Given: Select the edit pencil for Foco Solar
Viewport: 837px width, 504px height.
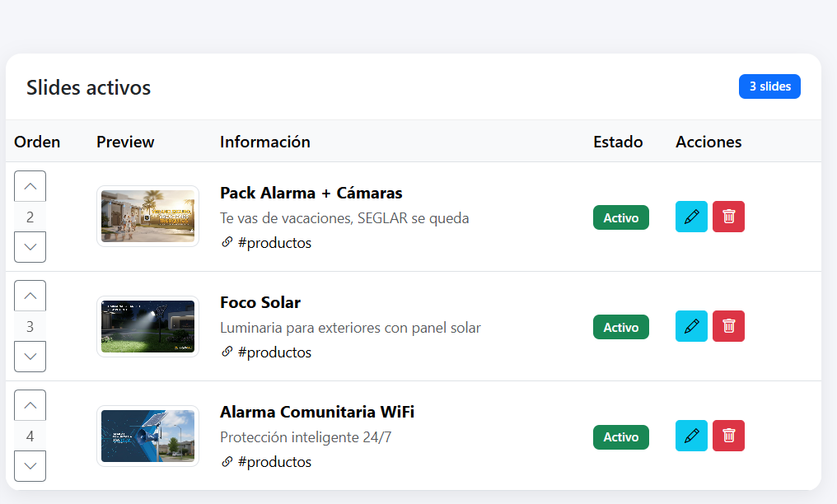Looking at the screenshot, I should point(691,326).
